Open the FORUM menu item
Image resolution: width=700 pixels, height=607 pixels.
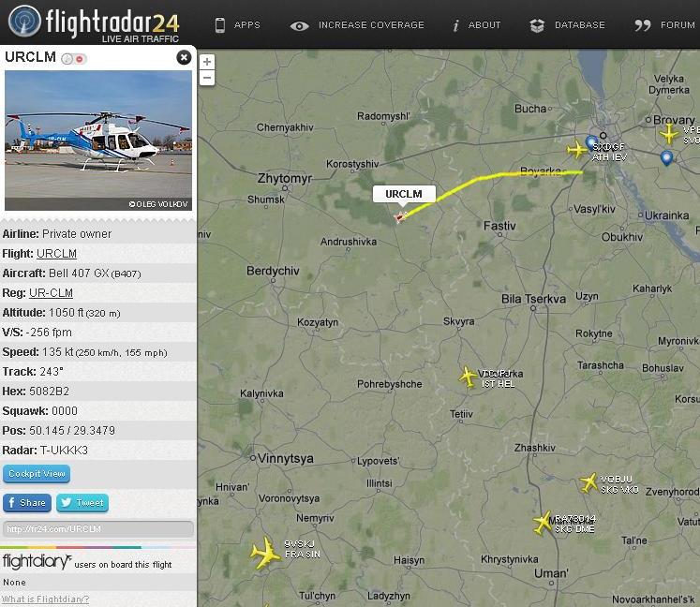click(664, 25)
